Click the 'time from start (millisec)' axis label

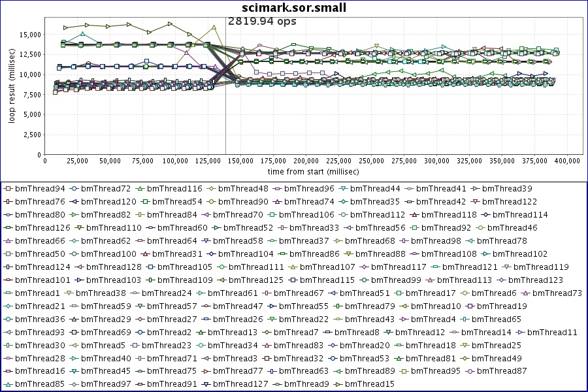(306, 171)
